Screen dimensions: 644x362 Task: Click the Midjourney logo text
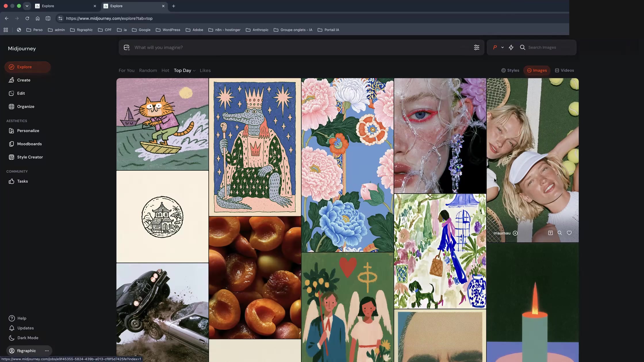click(x=22, y=49)
